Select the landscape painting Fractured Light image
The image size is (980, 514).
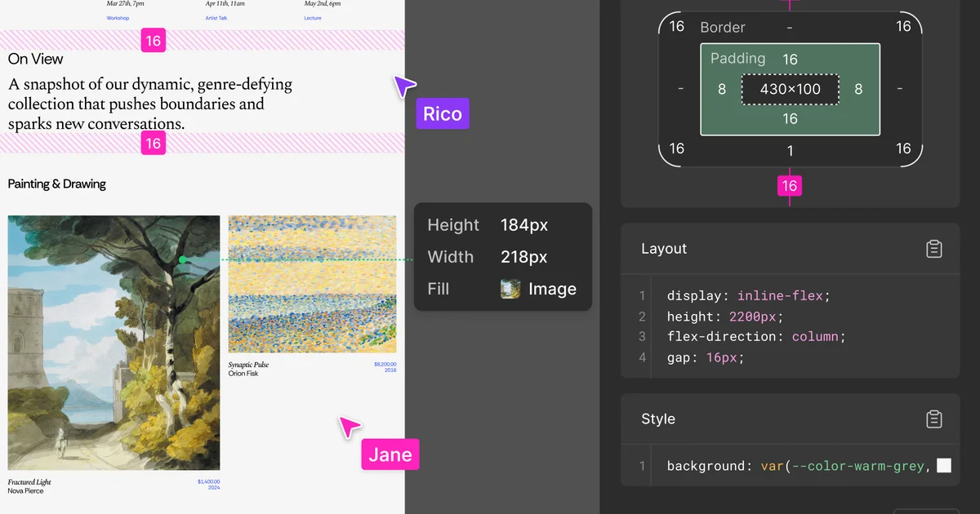point(114,343)
